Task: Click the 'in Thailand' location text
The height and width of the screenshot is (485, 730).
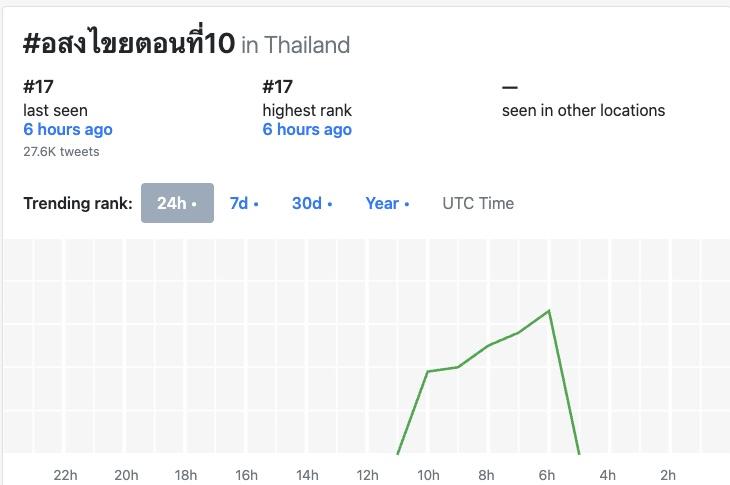Action: tap(296, 45)
